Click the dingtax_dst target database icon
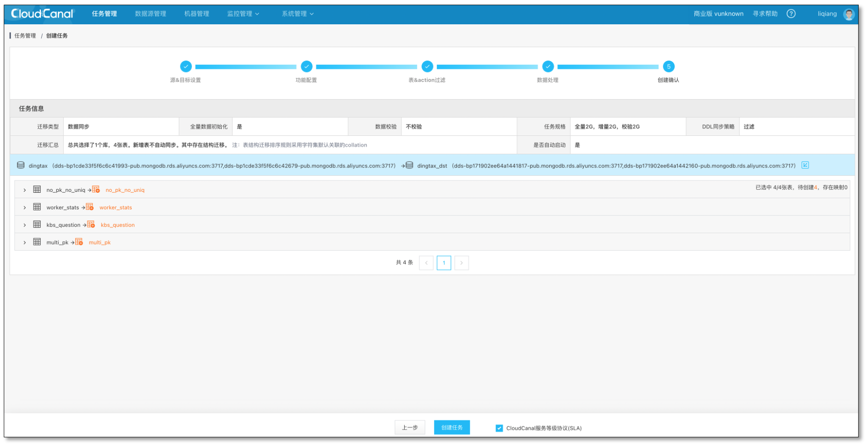The height and width of the screenshot is (448, 868). [x=410, y=165]
